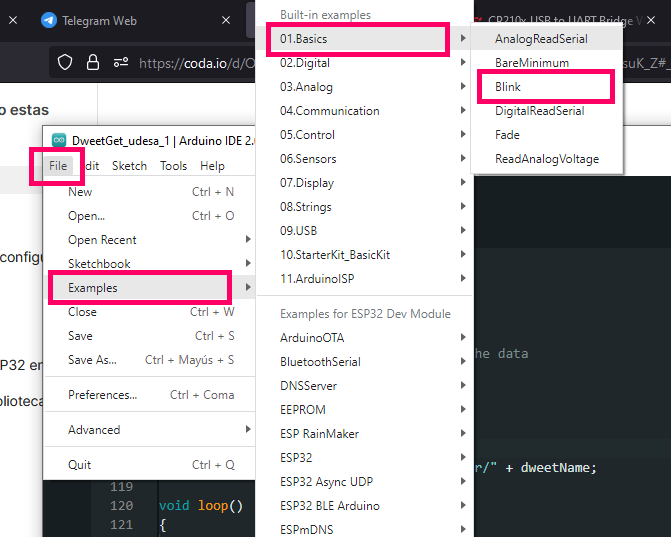Expand the 03.Analog examples submenu
The width and height of the screenshot is (671, 537).
point(365,86)
